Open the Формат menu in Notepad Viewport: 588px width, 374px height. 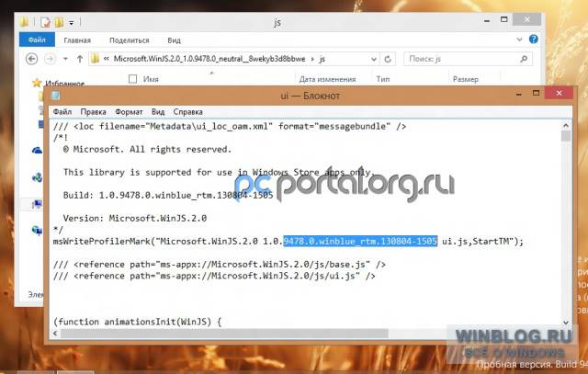(129, 112)
